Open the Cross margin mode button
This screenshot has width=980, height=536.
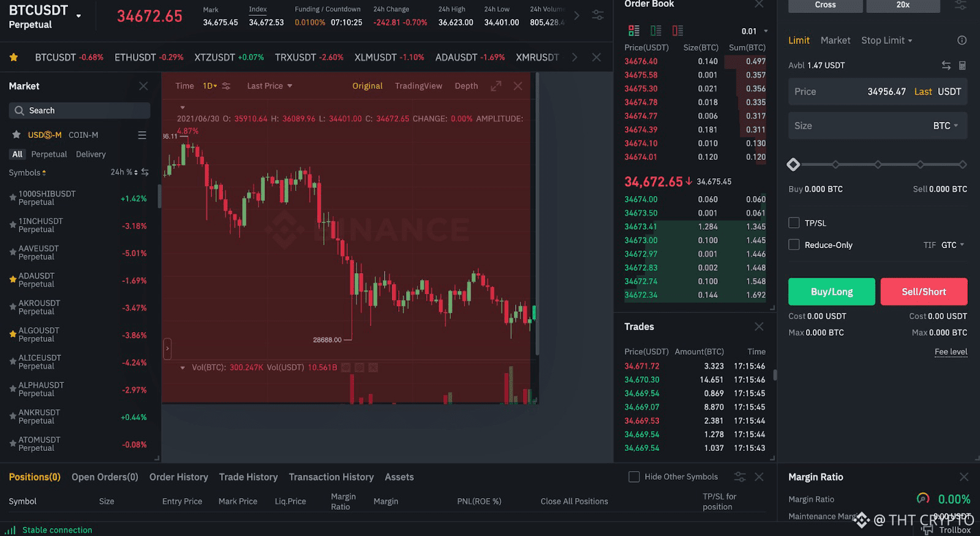[x=825, y=5]
